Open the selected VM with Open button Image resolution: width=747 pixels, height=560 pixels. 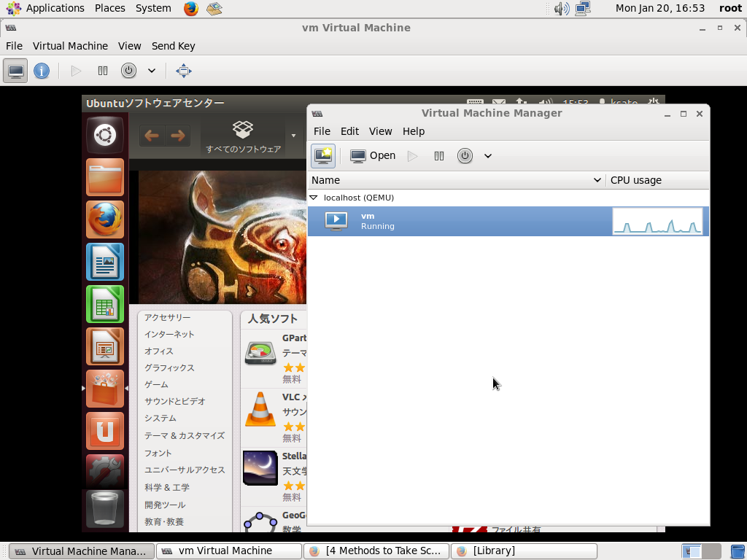(x=373, y=156)
